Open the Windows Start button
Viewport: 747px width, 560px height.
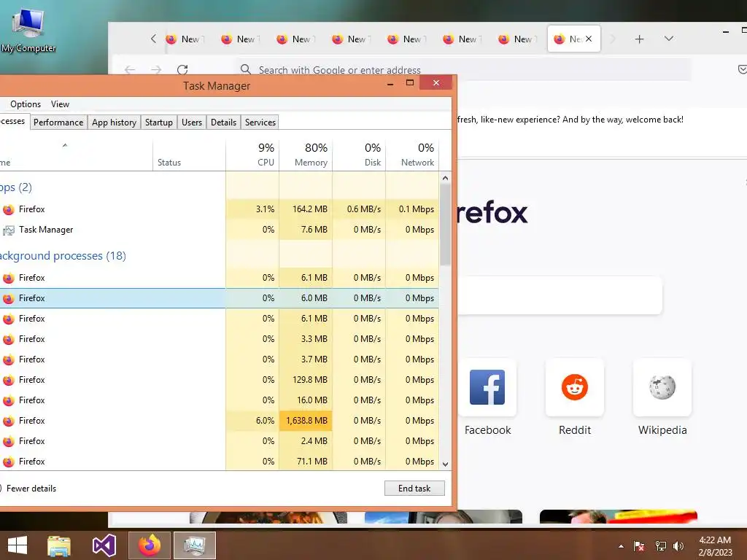tap(18, 545)
